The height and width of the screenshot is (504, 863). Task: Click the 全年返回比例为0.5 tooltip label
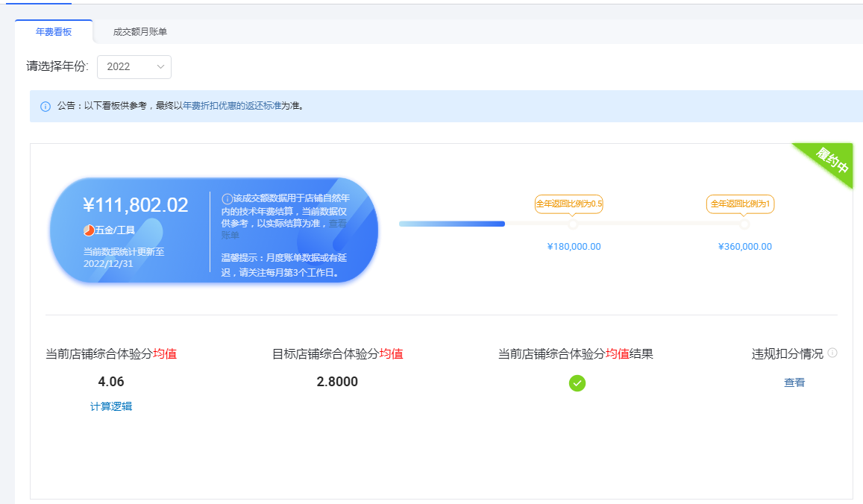569,204
